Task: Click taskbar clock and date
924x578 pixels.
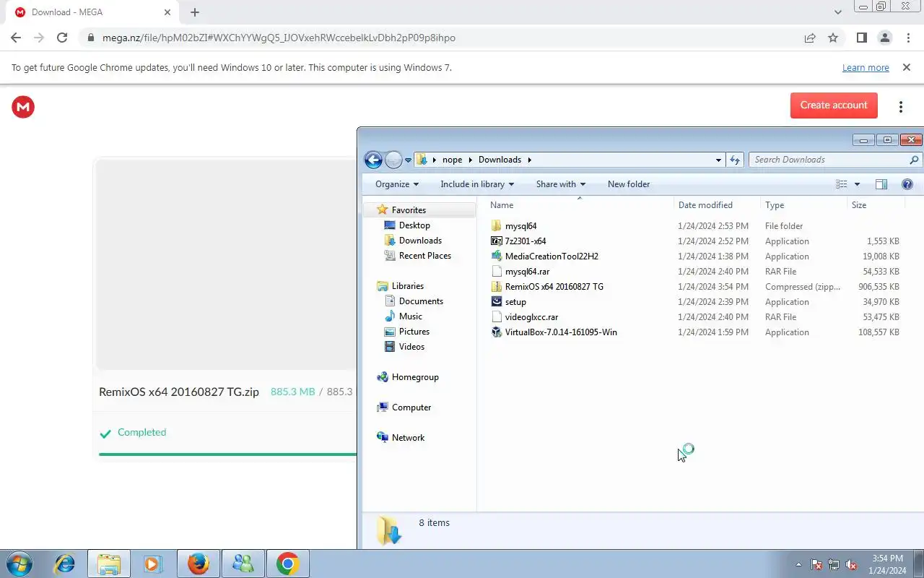Action: coord(887,564)
